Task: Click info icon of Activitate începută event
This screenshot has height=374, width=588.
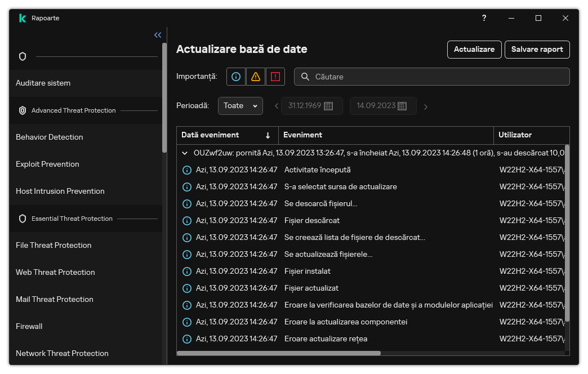Action: click(x=187, y=170)
